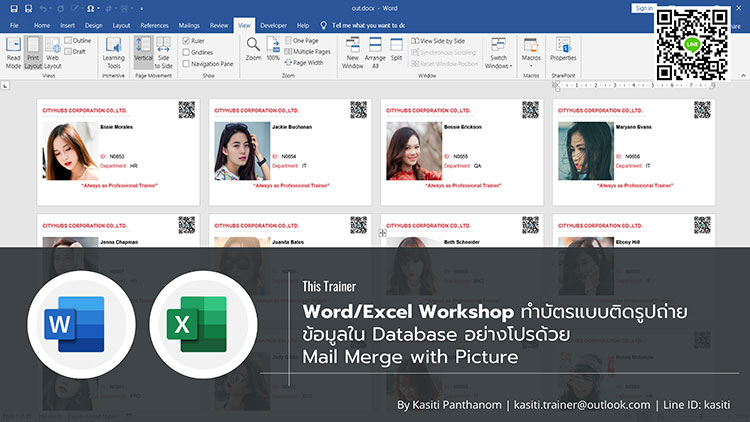Enable View Side by Side

tap(438, 41)
